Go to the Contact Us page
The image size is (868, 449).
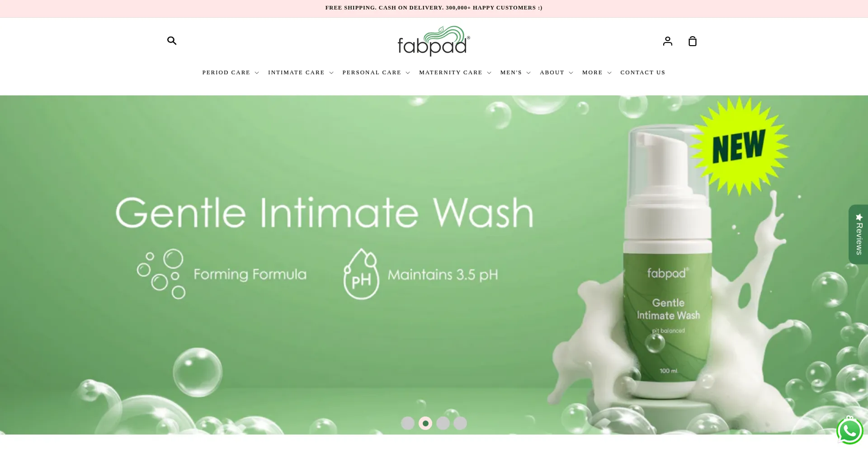click(x=643, y=72)
